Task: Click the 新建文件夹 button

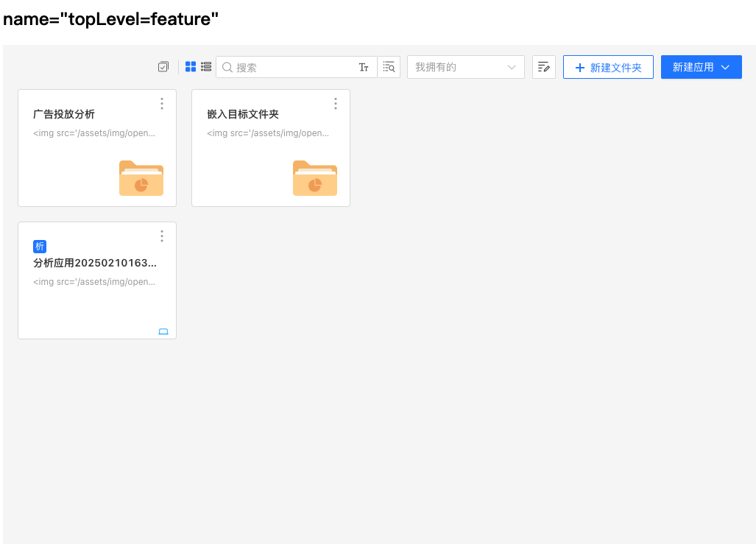Action: coord(608,67)
